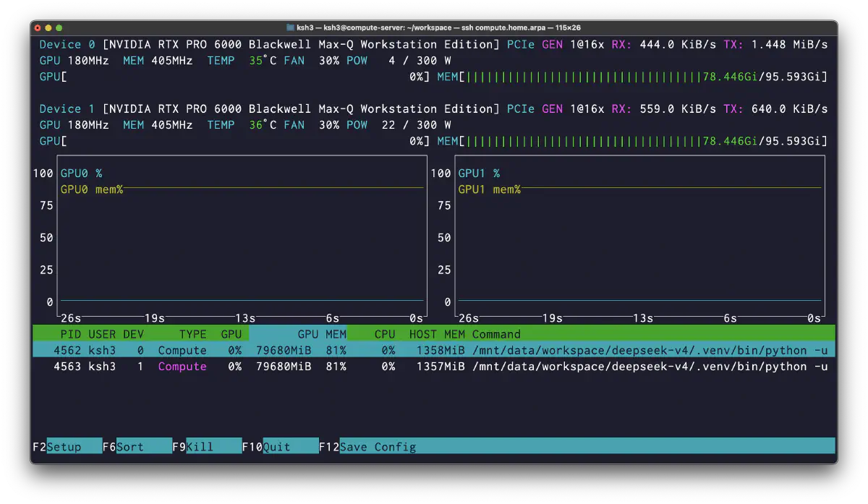This screenshot has width=868, height=504.
Task: Click Device 0 memory usage bar
Action: (632, 77)
